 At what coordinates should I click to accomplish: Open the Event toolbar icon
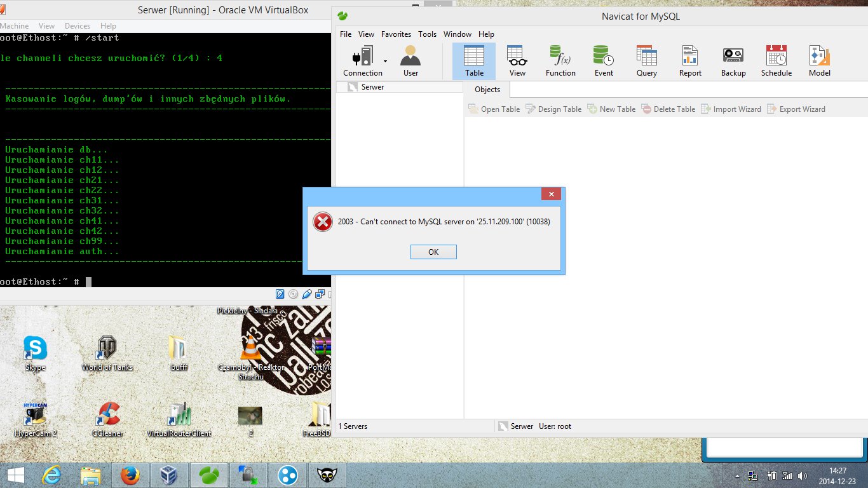point(604,61)
